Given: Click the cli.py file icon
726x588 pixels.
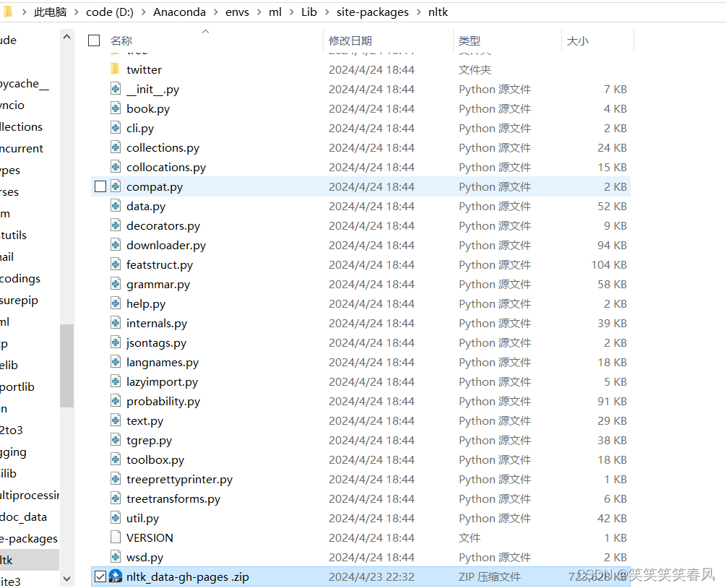Looking at the screenshot, I should [x=116, y=127].
